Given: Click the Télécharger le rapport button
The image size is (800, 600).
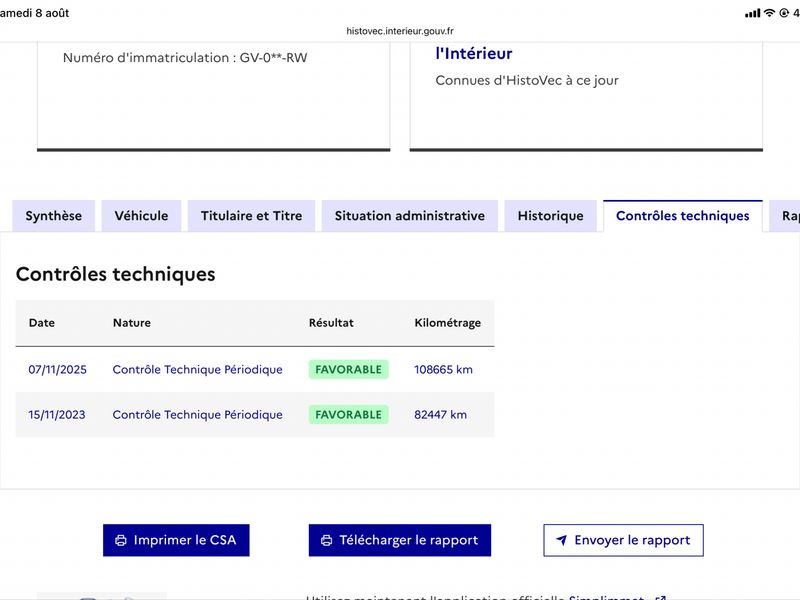Looking at the screenshot, I should 399,540.
